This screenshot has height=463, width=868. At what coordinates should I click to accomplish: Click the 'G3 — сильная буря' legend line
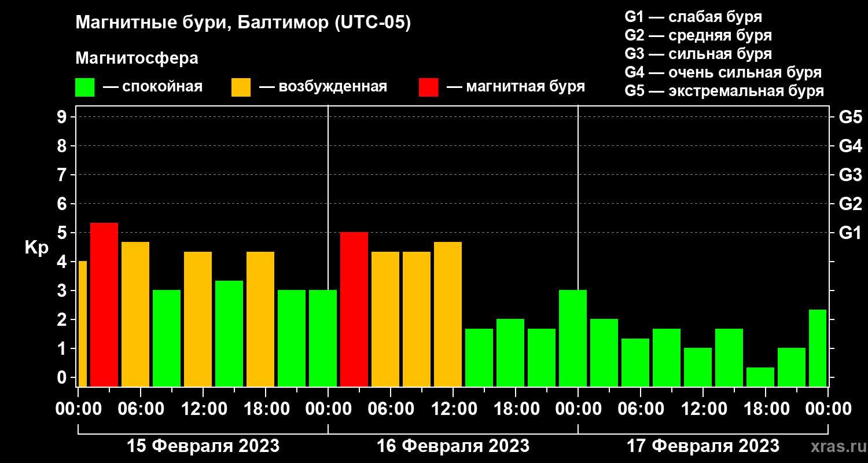[698, 54]
